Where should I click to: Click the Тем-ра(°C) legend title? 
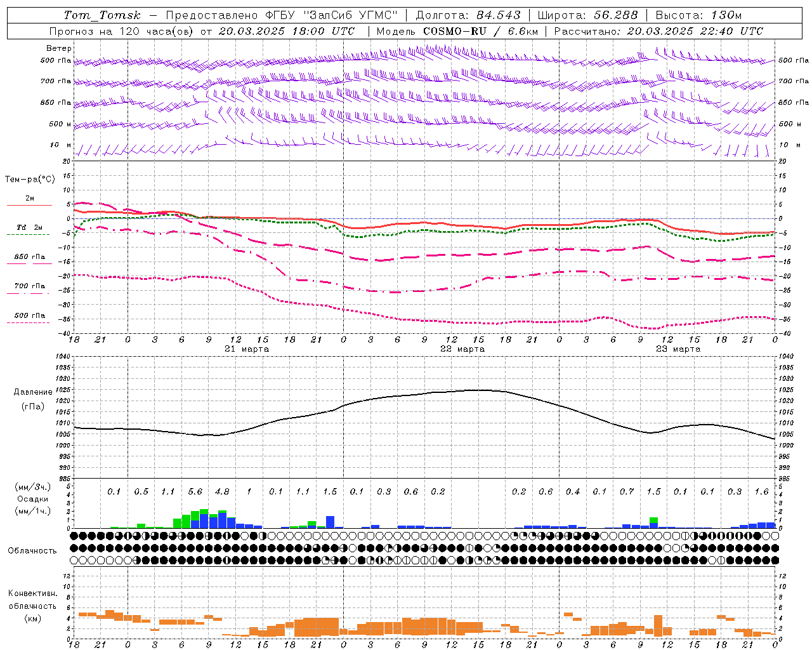tap(30, 180)
